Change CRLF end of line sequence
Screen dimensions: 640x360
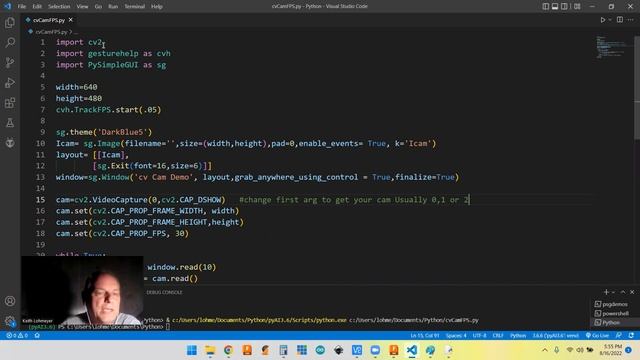(498, 336)
